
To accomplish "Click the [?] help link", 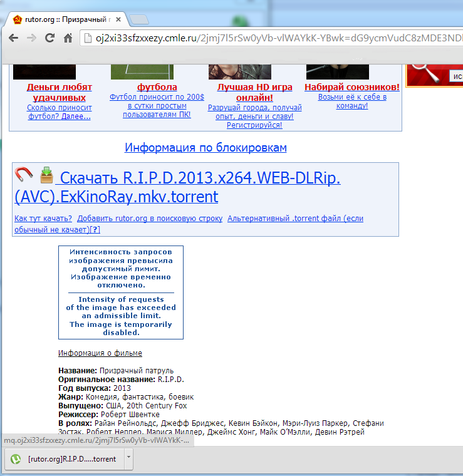I will point(95,229).
